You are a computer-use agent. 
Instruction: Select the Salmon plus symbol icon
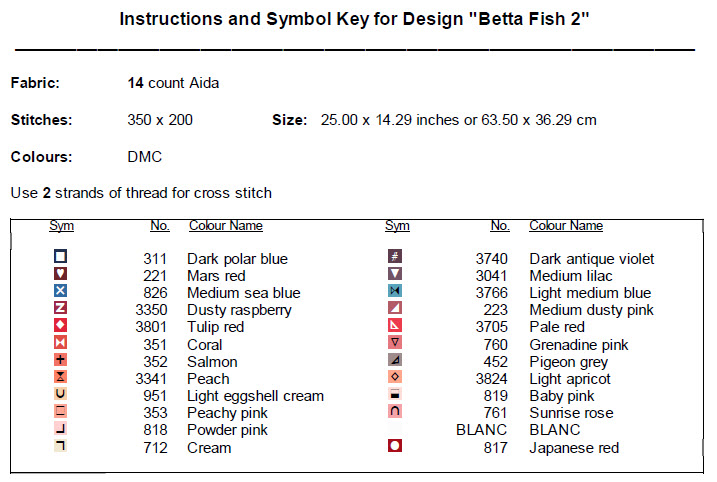click(61, 360)
